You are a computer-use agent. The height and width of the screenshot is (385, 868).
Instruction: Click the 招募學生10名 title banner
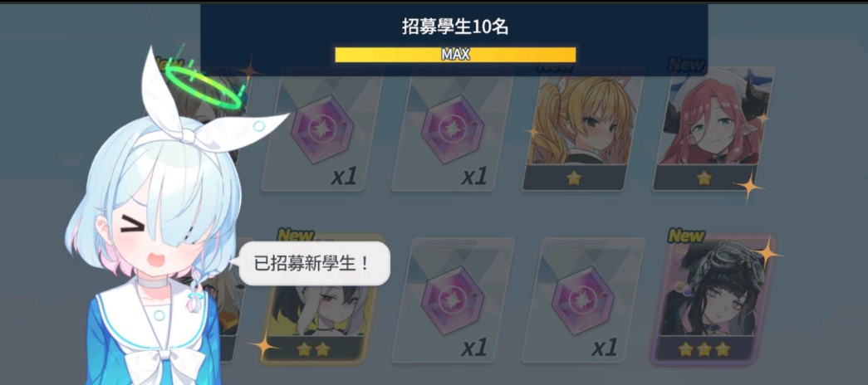[x=454, y=27]
